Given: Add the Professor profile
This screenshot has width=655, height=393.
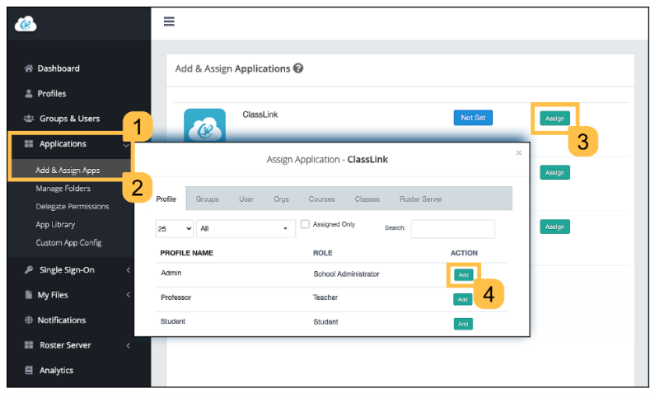Looking at the screenshot, I should coord(462,299).
